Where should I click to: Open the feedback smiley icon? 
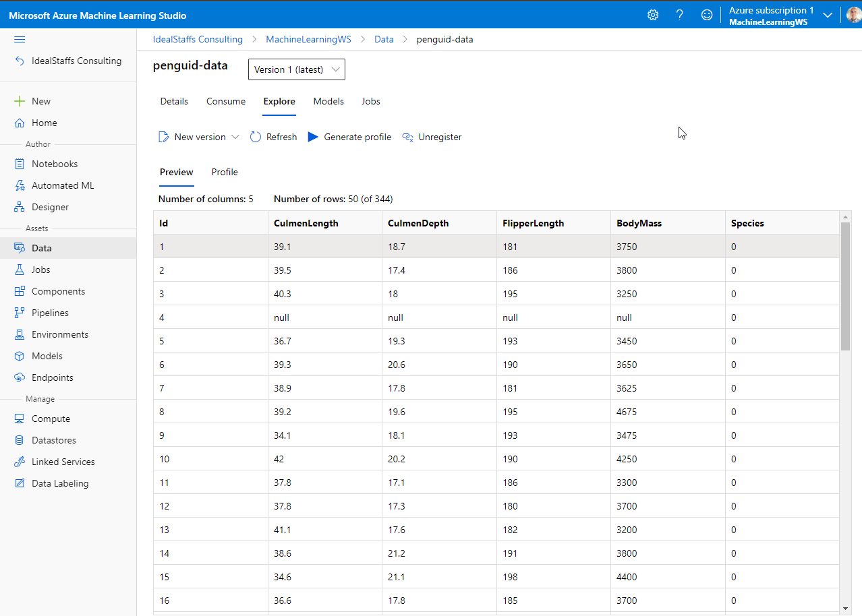click(706, 15)
